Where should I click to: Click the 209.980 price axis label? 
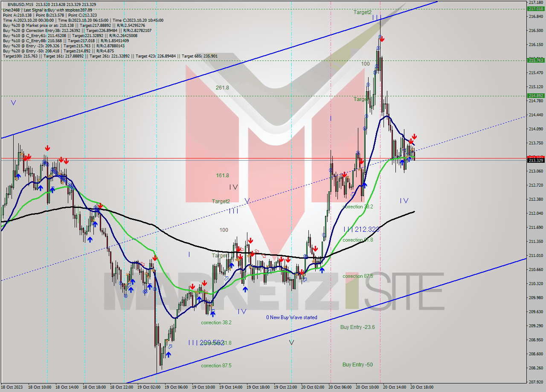[535, 298]
